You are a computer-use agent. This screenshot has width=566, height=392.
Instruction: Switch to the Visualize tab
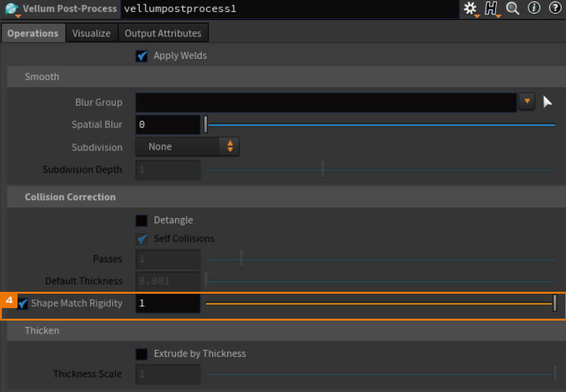91,33
